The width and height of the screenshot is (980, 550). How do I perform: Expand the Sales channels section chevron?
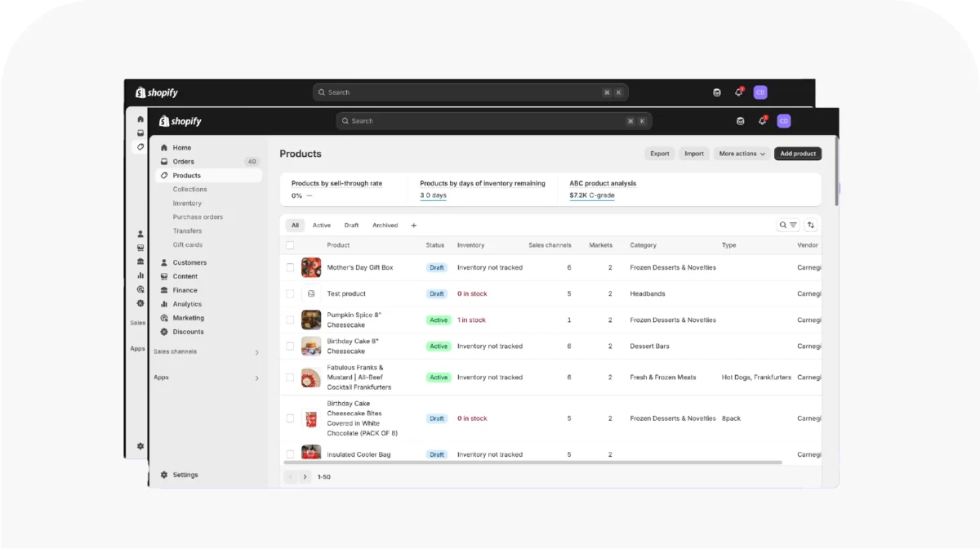[256, 352]
